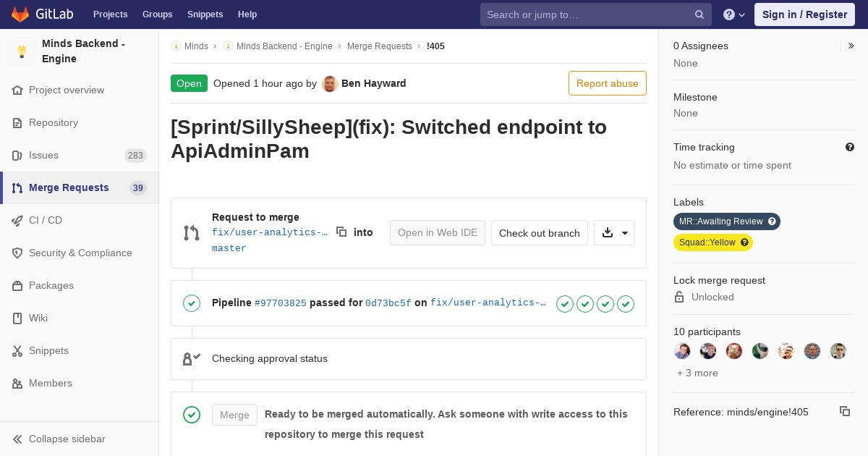This screenshot has height=456, width=868.
Task: Click the Merge button
Action: [234, 415]
